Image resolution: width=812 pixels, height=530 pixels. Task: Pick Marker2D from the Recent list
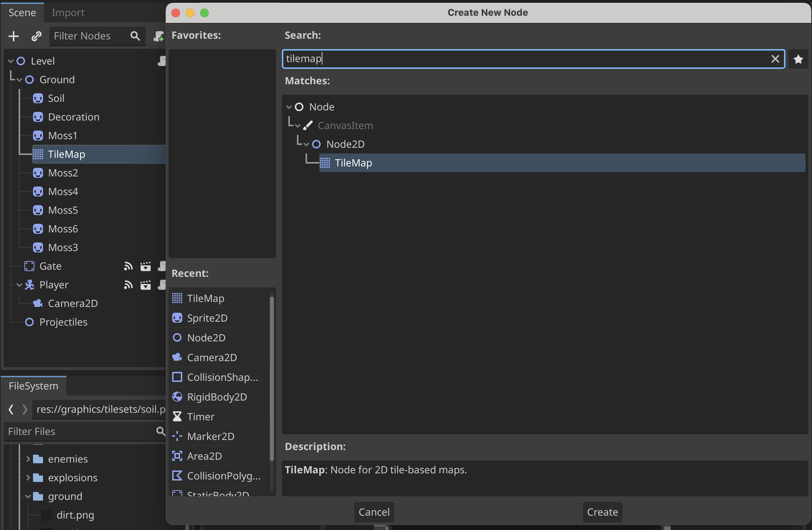217,436
